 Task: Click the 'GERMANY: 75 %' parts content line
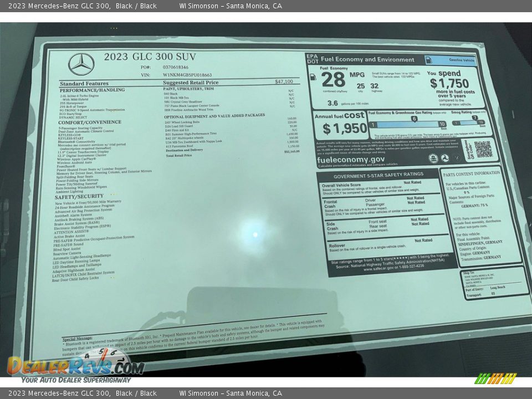pos(474,206)
